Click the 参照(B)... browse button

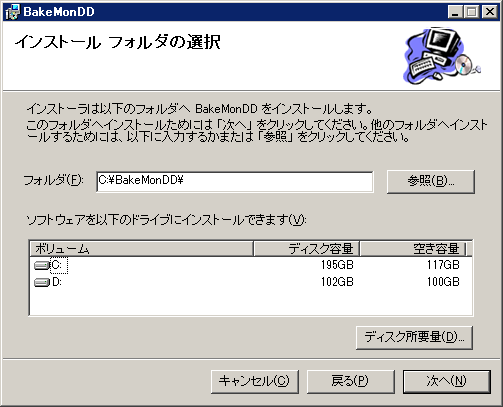(x=431, y=181)
